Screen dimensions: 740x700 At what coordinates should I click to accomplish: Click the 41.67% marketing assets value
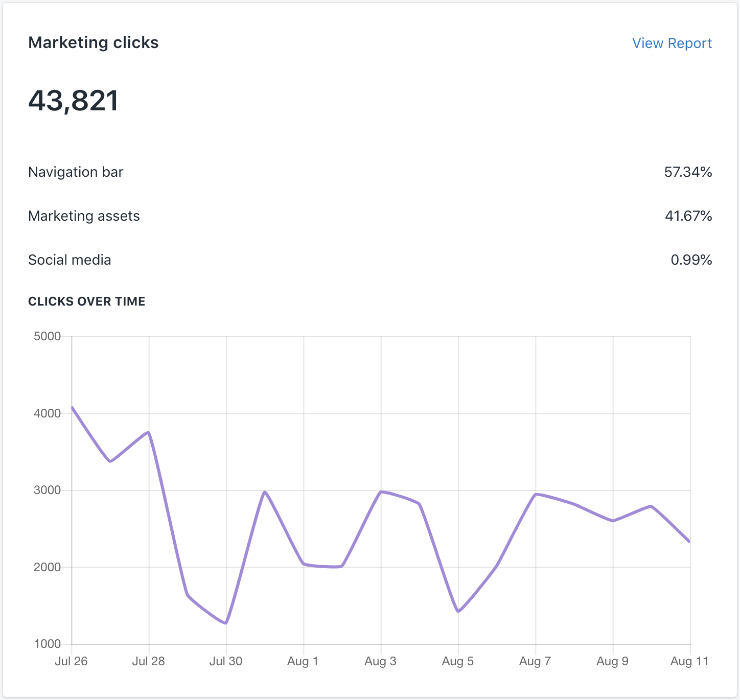(x=688, y=216)
